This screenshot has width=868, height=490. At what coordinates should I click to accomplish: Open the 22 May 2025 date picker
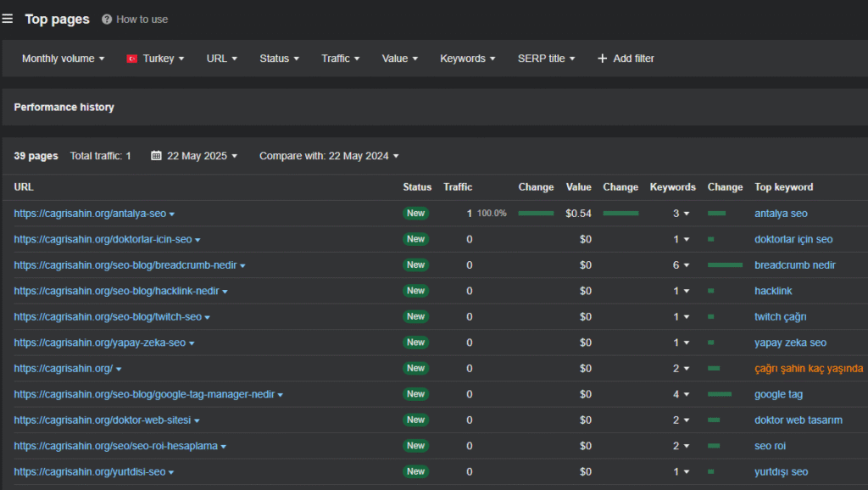pos(194,156)
